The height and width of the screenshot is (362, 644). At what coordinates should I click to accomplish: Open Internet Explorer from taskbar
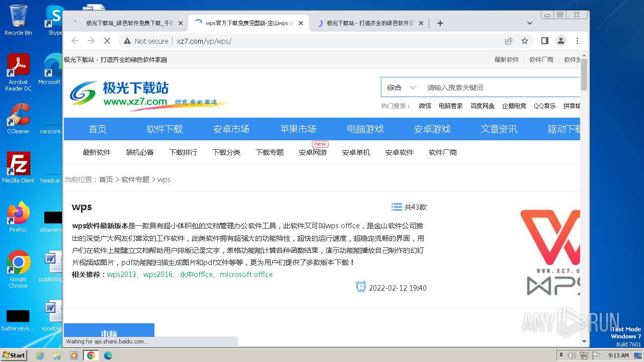coord(40,355)
